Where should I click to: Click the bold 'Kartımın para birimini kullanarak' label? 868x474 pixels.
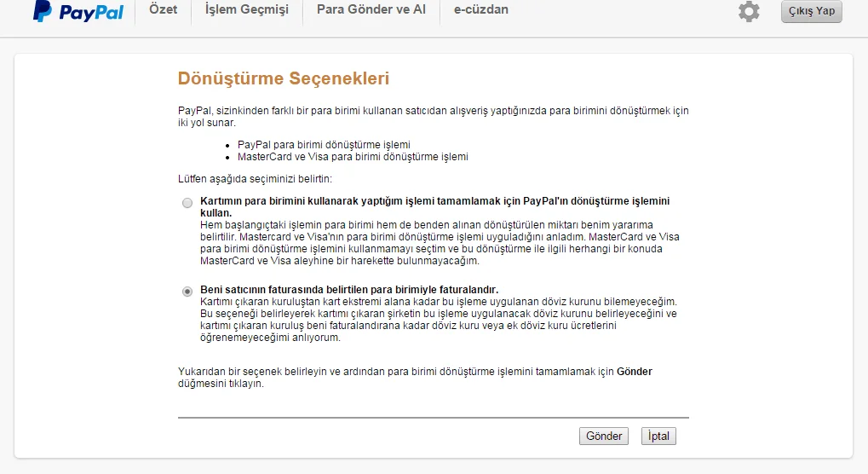(434, 201)
